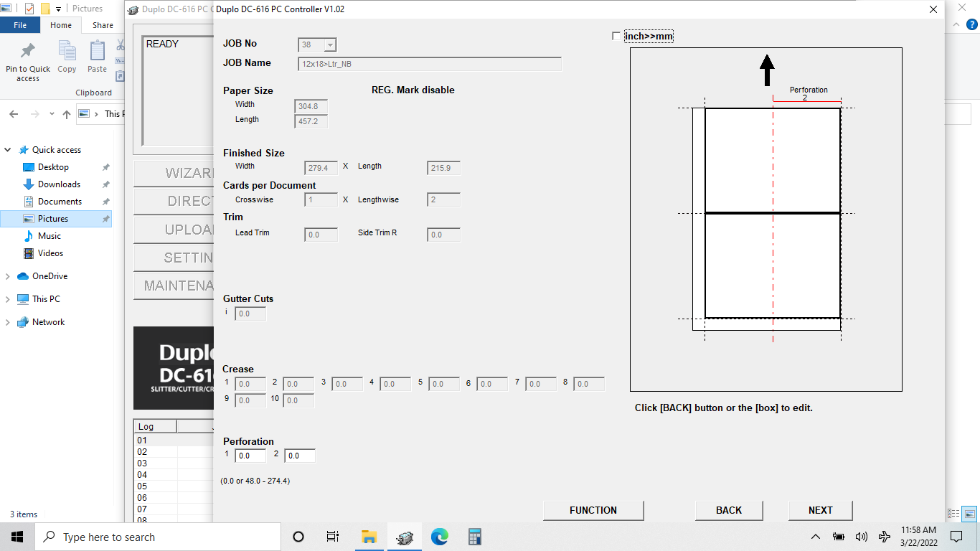Show hidden system tray icons chevron
The height and width of the screenshot is (551, 980).
[x=816, y=537]
